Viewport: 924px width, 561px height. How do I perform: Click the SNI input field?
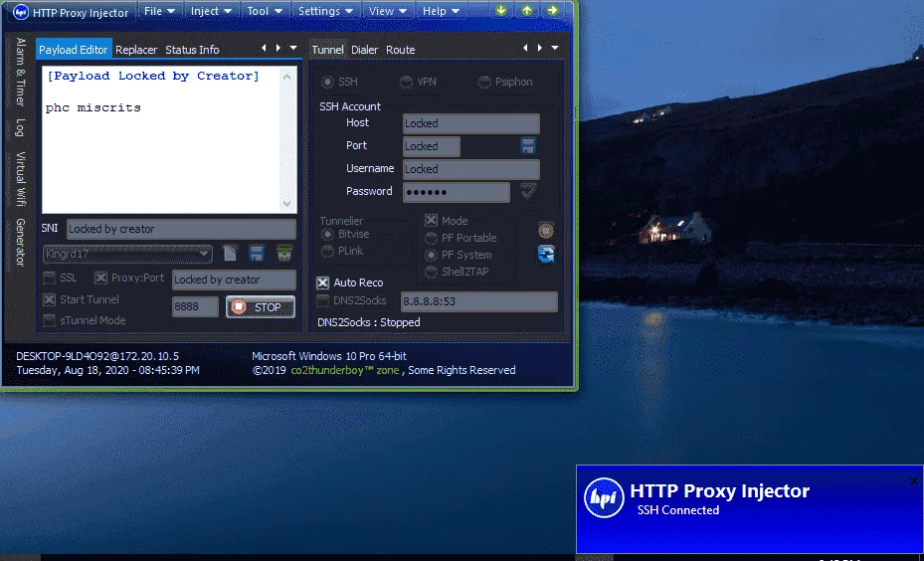point(181,229)
